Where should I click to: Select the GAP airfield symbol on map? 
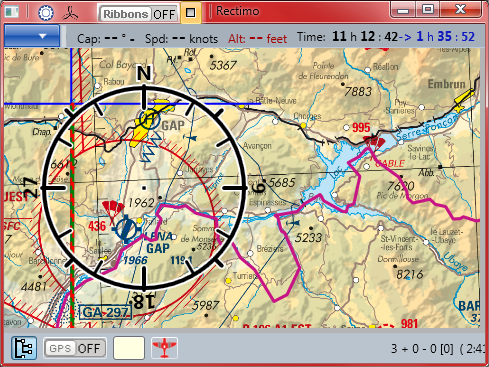[149, 119]
